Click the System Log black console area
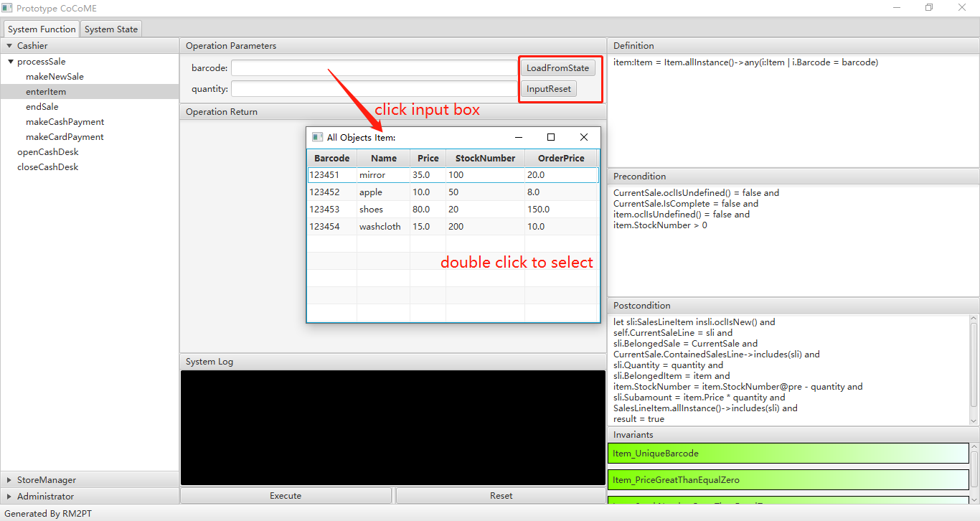The height and width of the screenshot is (521, 980). [x=393, y=428]
